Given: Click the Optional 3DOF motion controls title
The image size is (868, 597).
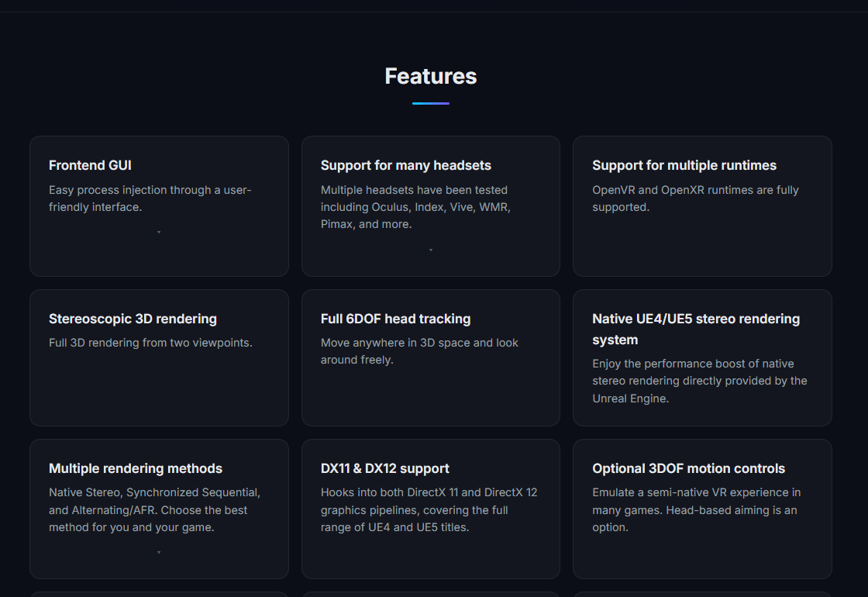Looking at the screenshot, I should point(689,468).
